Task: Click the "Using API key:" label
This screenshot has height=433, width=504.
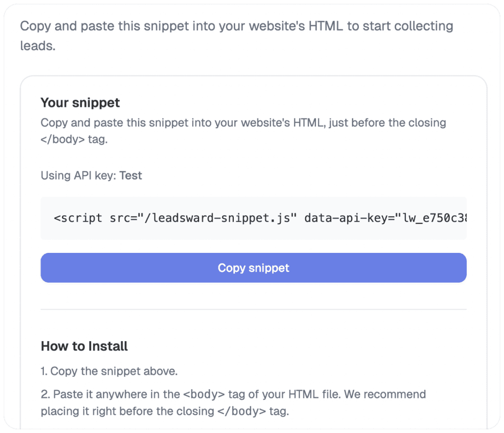Action: (x=78, y=175)
